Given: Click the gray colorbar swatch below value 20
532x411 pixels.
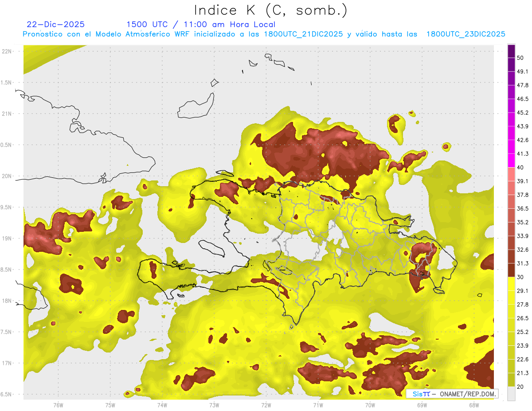Looking at the screenshot, I should pos(511,394).
